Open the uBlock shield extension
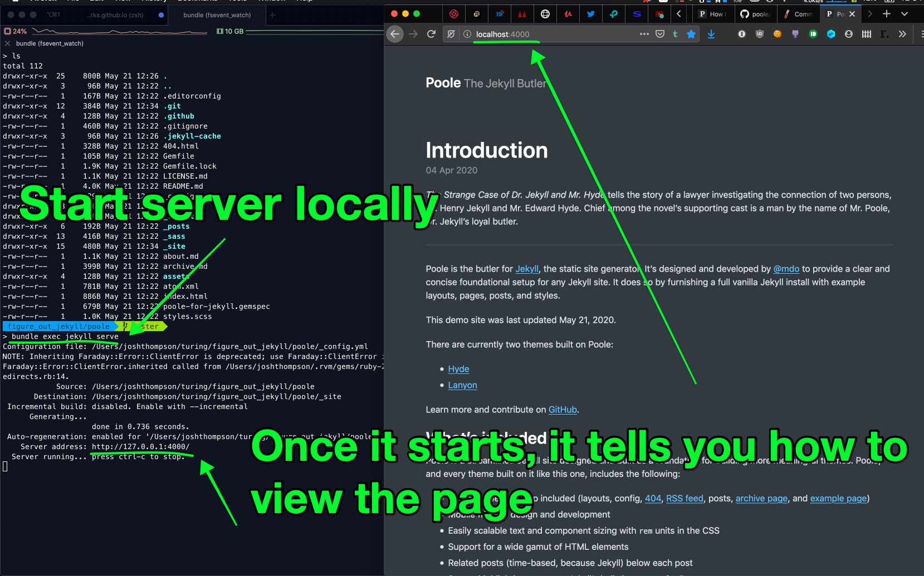The height and width of the screenshot is (576, 924). [x=759, y=34]
